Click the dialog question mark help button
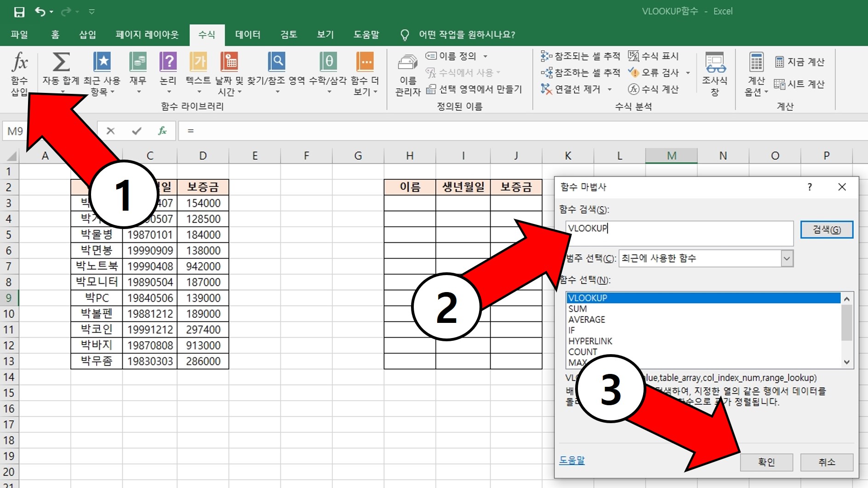The width and height of the screenshot is (868, 488). tap(810, 187)
